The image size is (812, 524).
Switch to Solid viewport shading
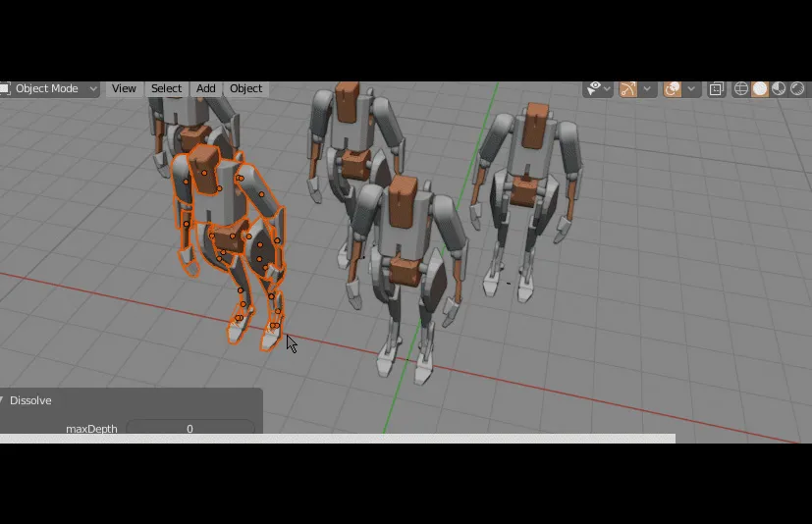760,89
